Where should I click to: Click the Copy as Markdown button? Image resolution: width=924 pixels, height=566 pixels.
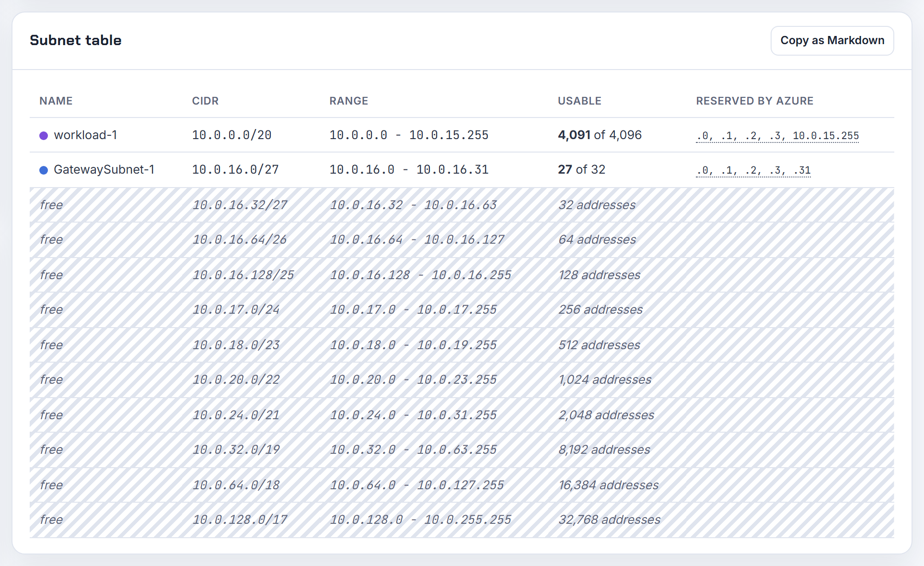[x=832, y=41]
